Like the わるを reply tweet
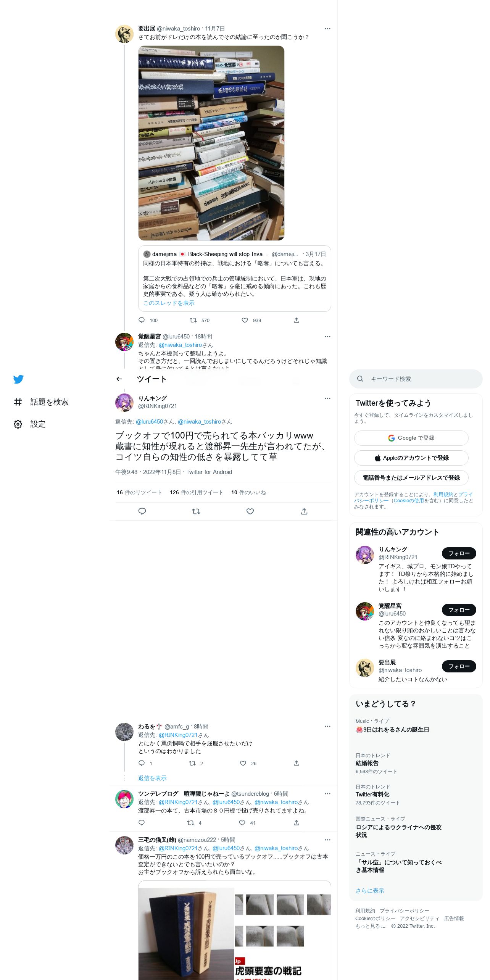The image size is (490, 980). click(243, 763)
